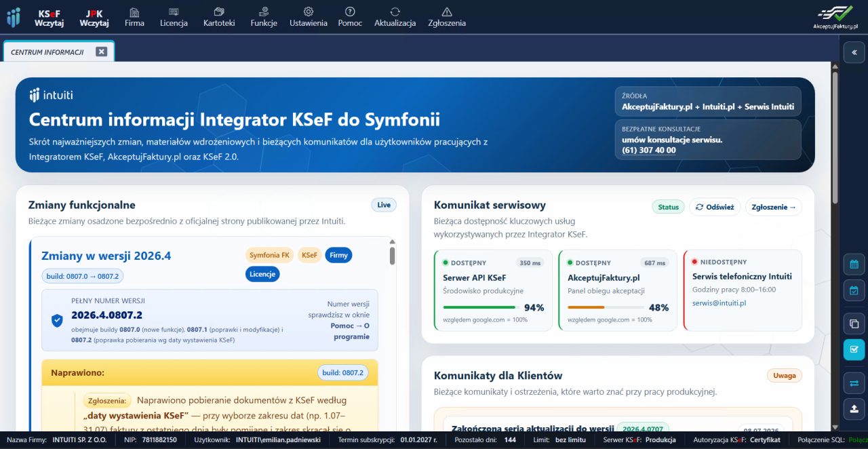
Task: Click the copy documents icon in sidebar
Action: coord(854,324)
